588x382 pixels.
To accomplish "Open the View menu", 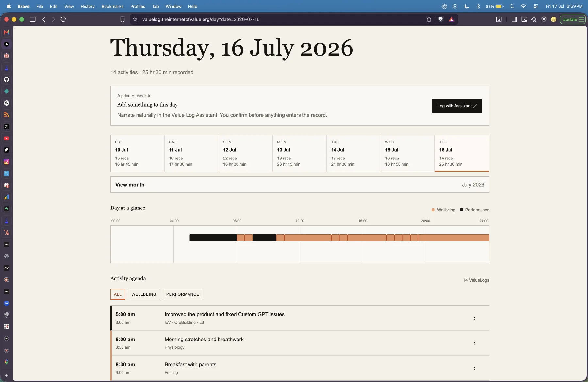I will pyautogui.click(x=69, y=6).
